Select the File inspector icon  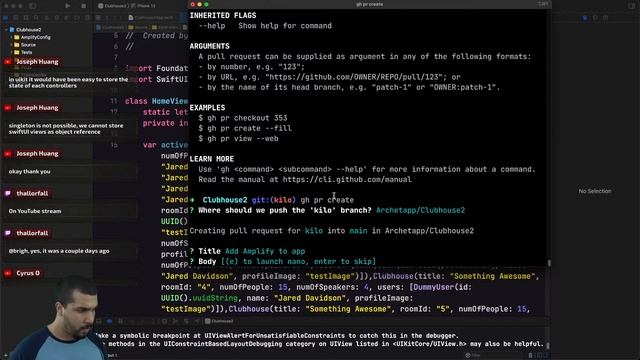tap(585, 18)
